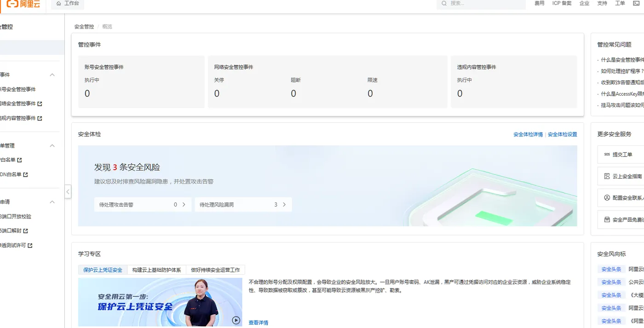Collapse the 白名单管理 sidebar group
This screenshot has width=644, height=328.
(x=52, y=146)
